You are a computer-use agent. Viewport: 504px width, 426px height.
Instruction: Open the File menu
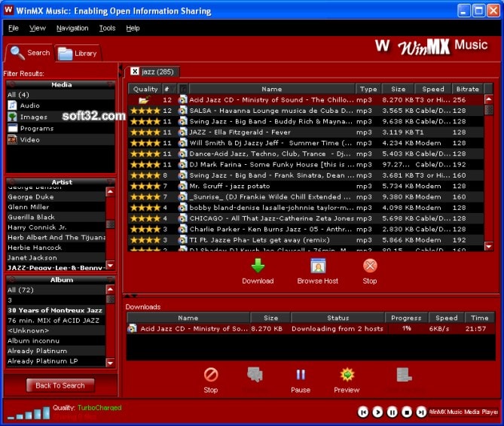tap(13, 29)
